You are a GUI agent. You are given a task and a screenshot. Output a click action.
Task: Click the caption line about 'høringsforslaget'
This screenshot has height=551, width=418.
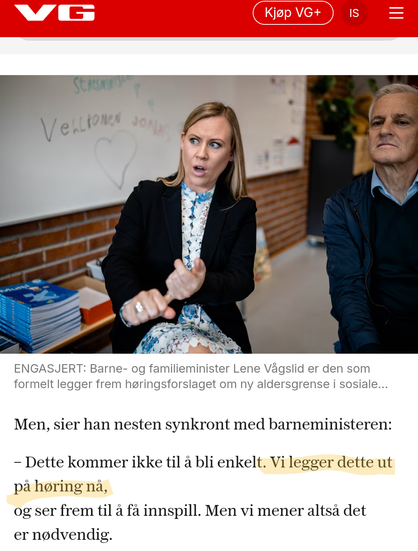(201, 384)
